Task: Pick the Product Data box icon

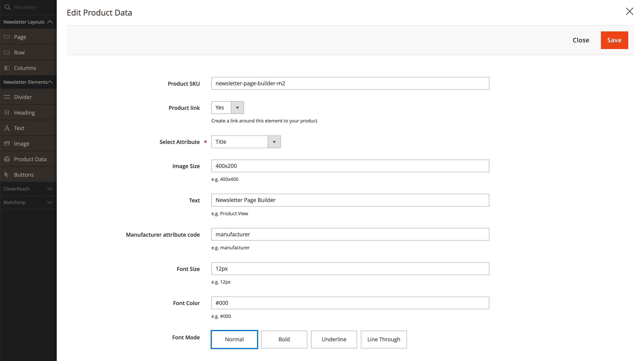Action: point(7,159)
